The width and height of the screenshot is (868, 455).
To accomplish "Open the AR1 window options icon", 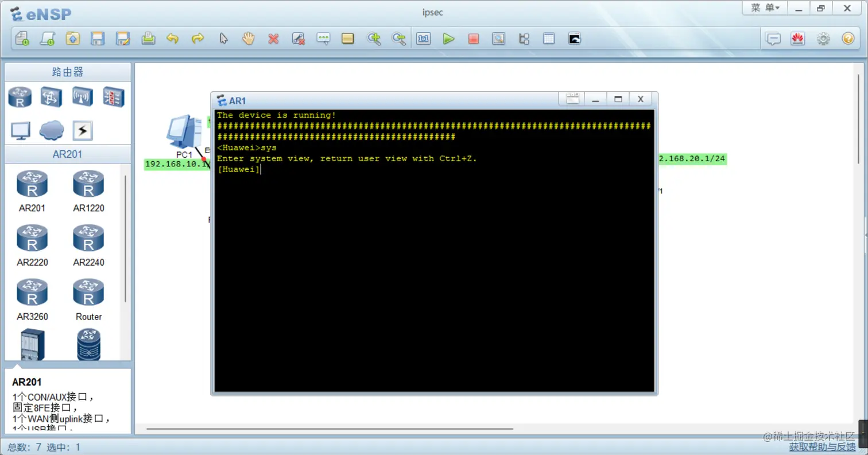I will tap(572, 100).
